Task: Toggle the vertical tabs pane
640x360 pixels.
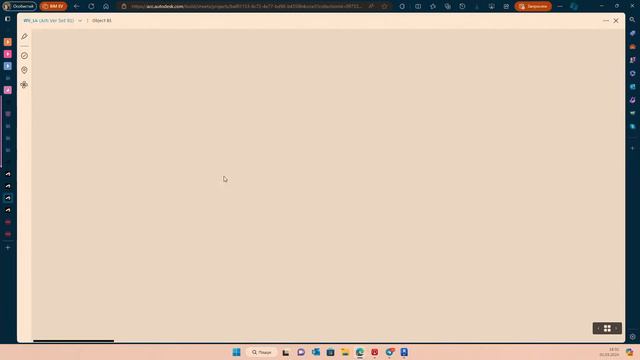Action: (x=7, y=19)
